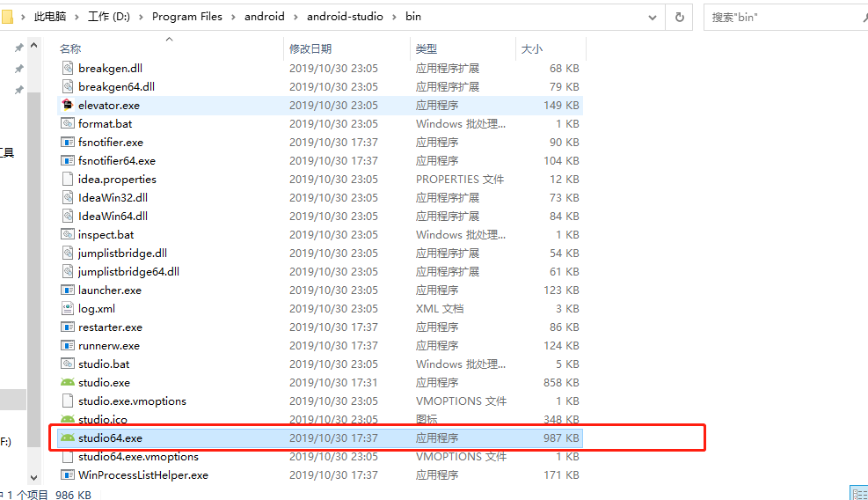Expand chevron after 此电脑 in breadcrumb
The height and width of the screenshot is (500, 868).
point(77,18)
